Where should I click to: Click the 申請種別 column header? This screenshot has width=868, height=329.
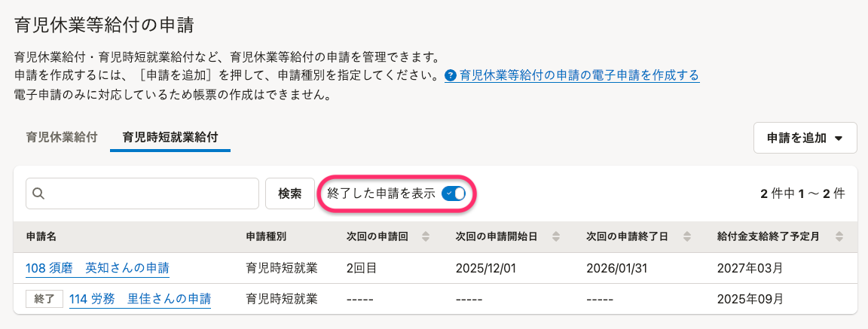click(266, 236)
